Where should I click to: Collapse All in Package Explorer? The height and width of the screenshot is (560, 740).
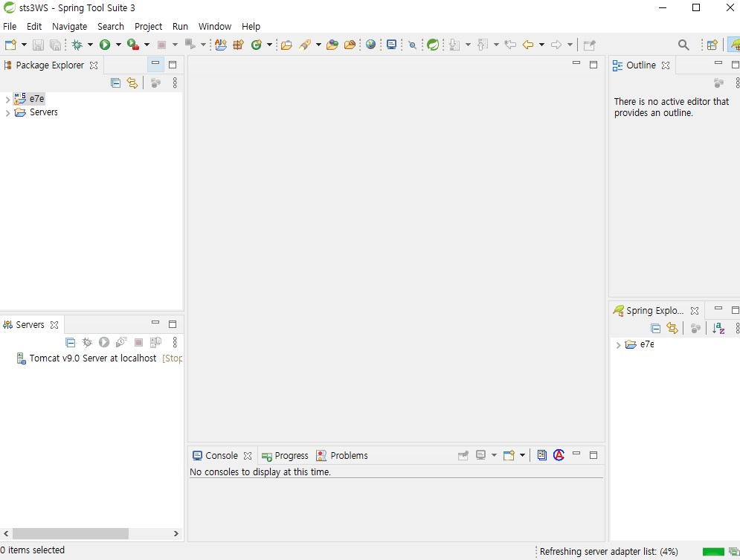point(115,83)
